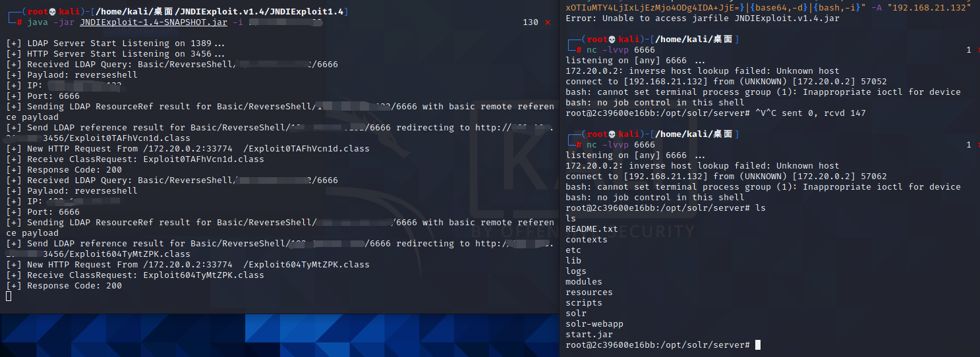Click 'start.jar' in the directory listing

pyautogui.click(x=589, y=335)
